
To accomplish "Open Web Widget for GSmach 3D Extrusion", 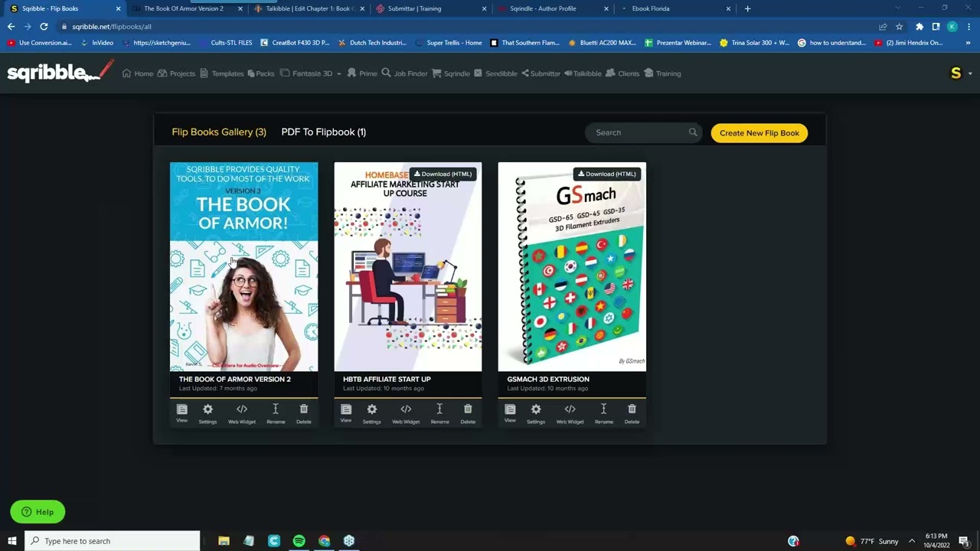I will (x=570, y=413).
